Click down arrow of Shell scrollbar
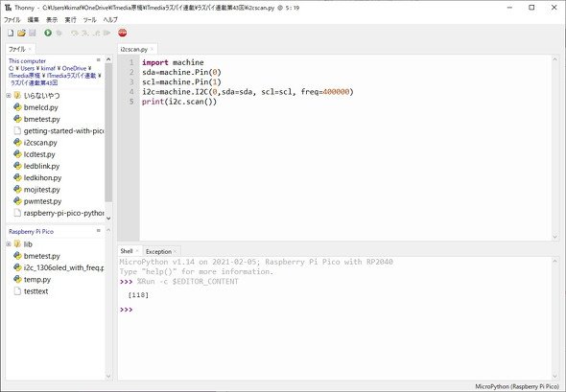The height and width of the screenshot is (392, 566). pyautogui.click(x=554, y=377)
